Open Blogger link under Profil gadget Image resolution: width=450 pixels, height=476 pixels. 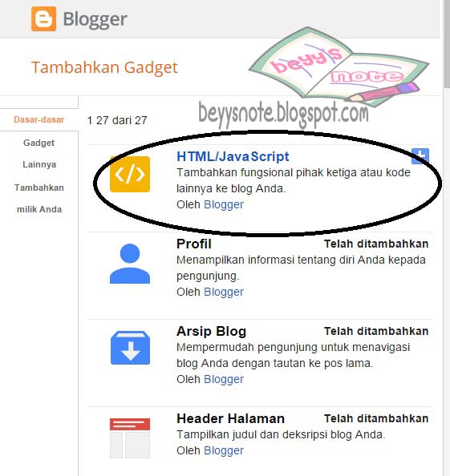pos(224,292)
